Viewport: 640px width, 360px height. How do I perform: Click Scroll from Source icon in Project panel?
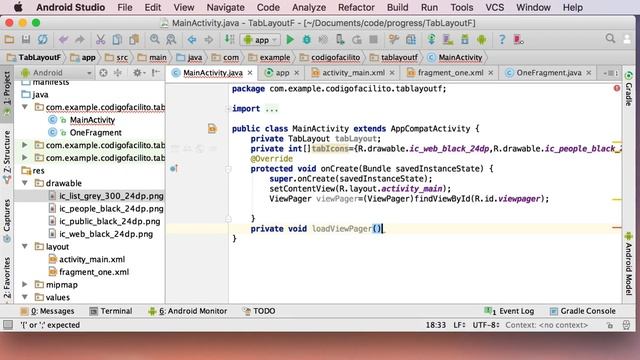pos(104,73)
